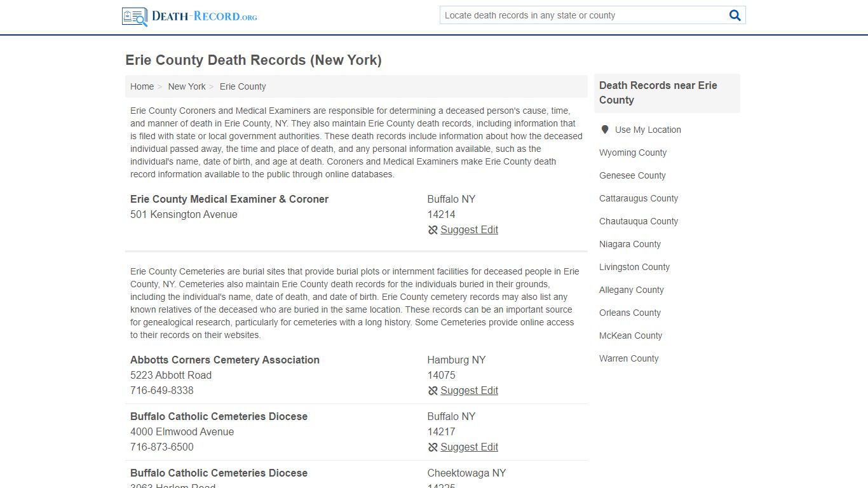
Task: Open Orleans County death records
Action: [x=630, y=313]
